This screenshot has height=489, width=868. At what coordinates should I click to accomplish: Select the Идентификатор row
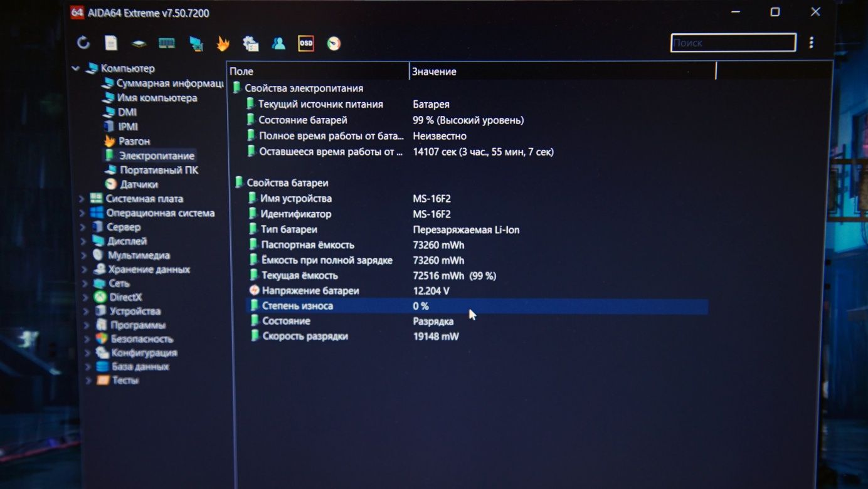pyautogui.click(x=477, y=214)
